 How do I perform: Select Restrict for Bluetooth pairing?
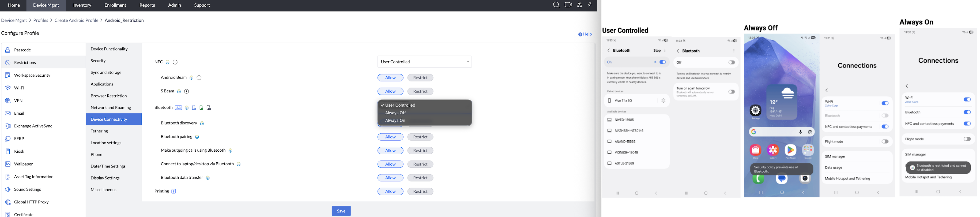pos(420,137)
